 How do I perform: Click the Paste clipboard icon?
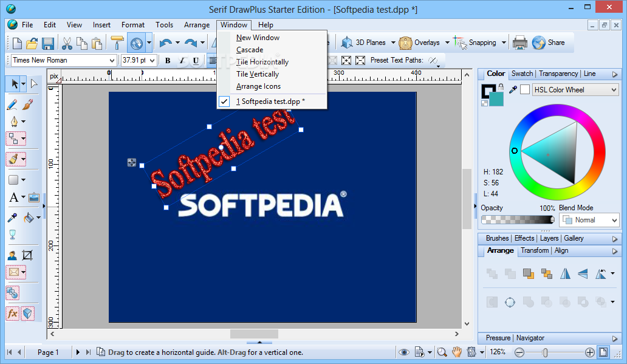(x=97, y=43)
